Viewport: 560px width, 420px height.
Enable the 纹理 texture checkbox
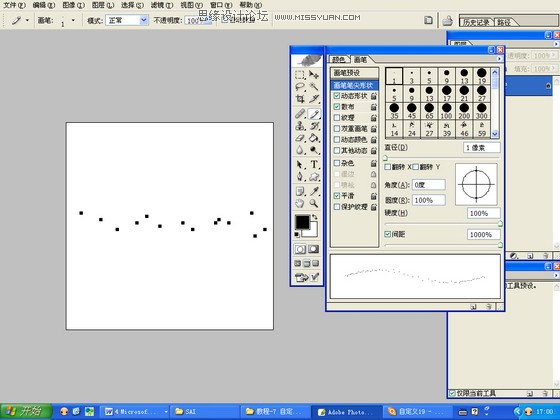point(337,118)
